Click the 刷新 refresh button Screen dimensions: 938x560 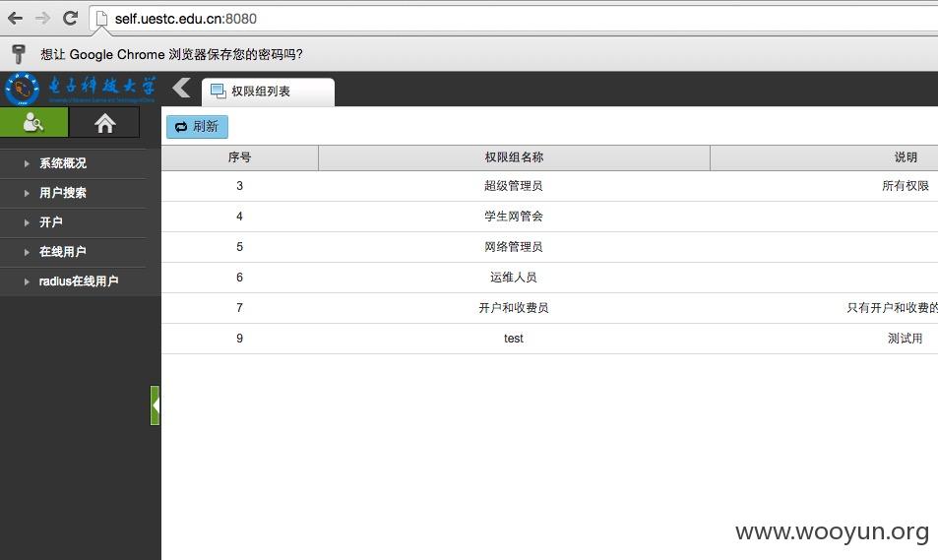point(197,127)
